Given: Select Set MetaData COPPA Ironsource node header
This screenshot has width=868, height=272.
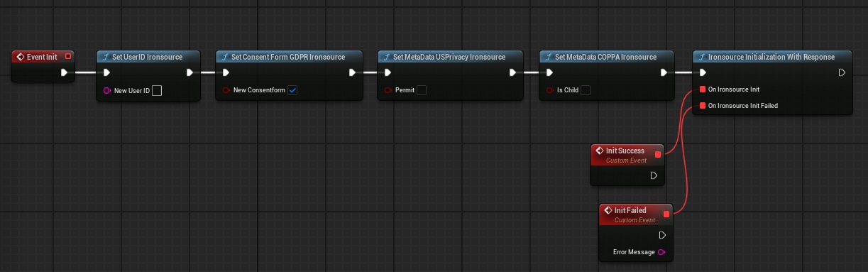Looking at the screenshot, I should pyautogui.click(x=607, y=57).
